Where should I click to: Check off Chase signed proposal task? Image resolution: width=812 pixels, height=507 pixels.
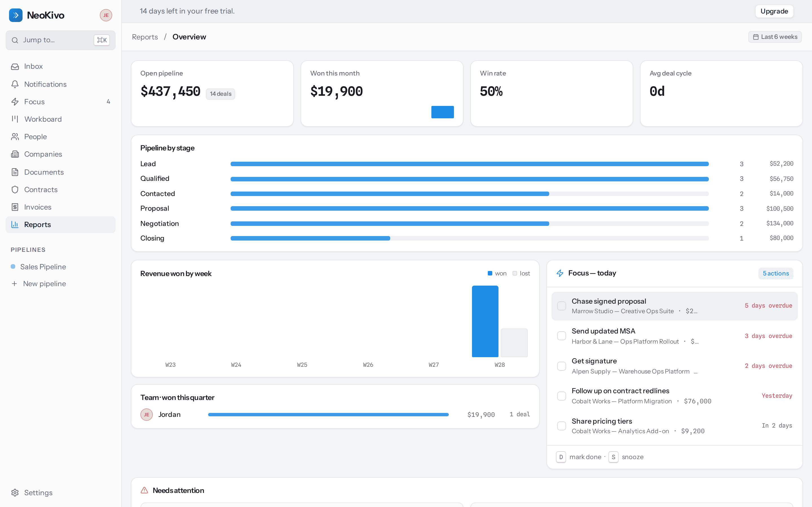[561, 306]
